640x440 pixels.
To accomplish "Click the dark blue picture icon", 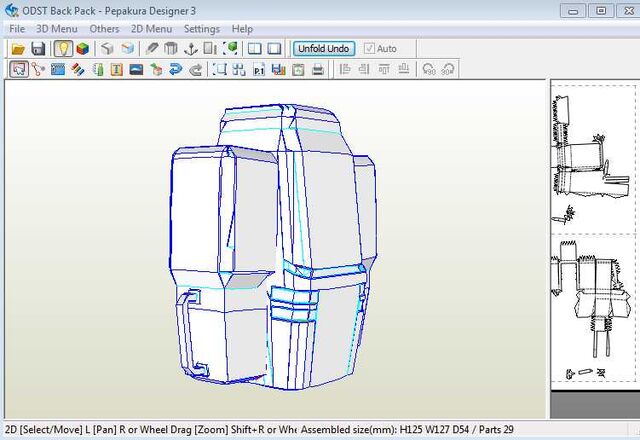I will click(x=136, y=69).
